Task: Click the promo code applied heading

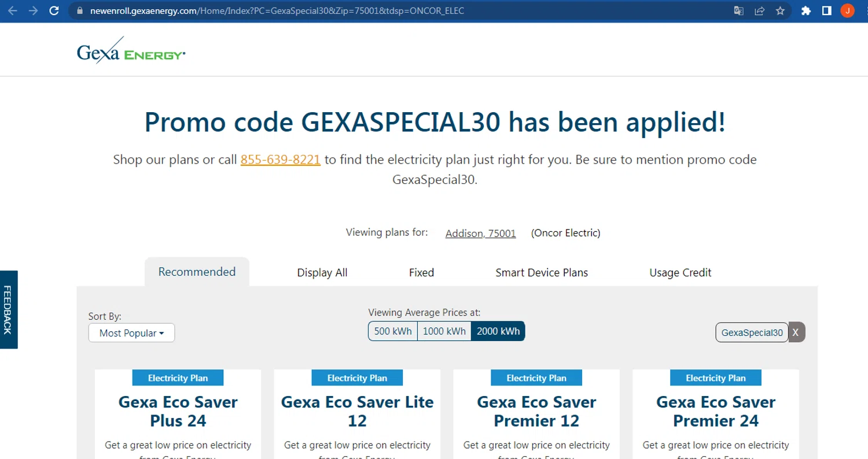Action: pos(435,122)
